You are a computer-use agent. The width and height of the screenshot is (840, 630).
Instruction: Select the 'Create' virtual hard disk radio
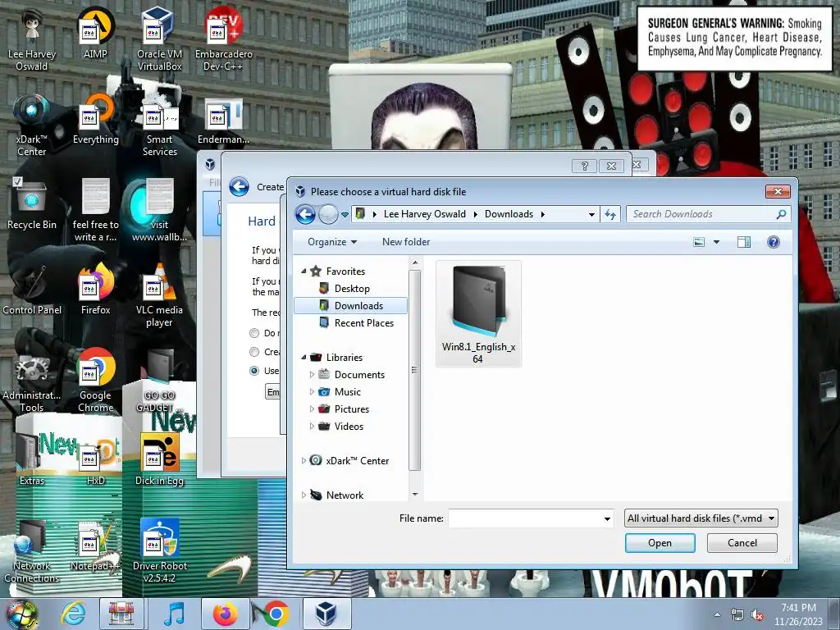click(x=254, y=352)
